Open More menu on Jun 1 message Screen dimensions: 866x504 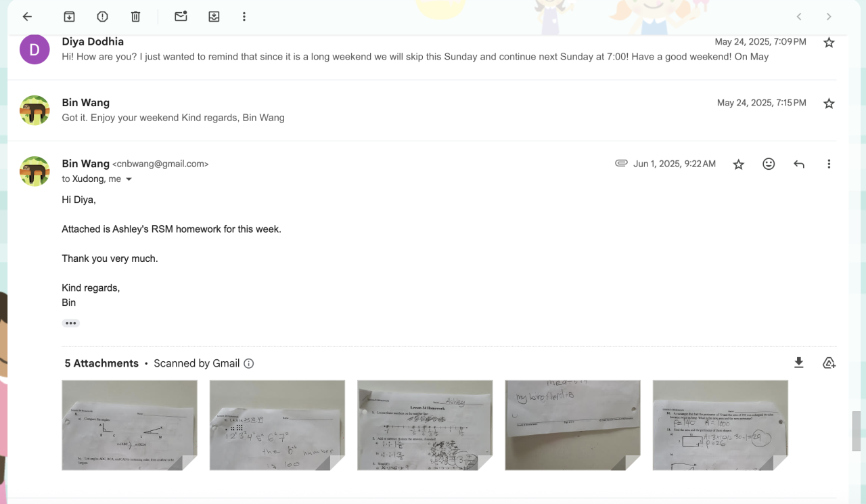tap(829, 164)
